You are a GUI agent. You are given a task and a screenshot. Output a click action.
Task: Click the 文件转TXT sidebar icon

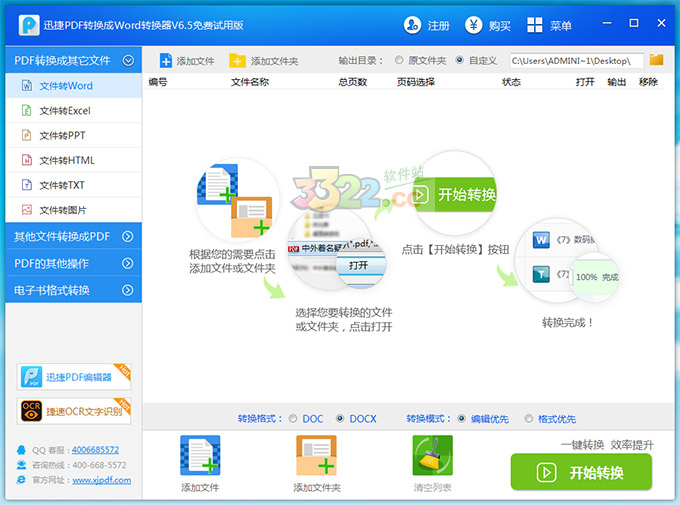[x=27, y=185]
